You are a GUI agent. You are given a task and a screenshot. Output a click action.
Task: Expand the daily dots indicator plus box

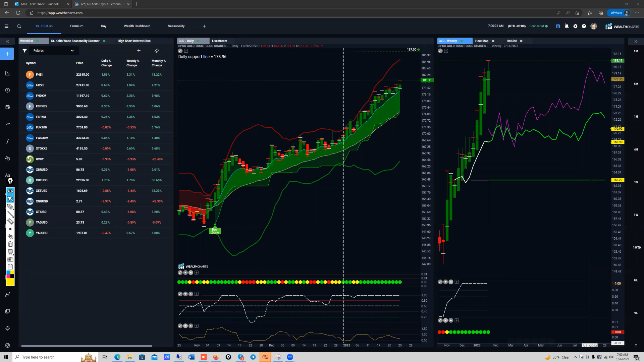(197, 273)
